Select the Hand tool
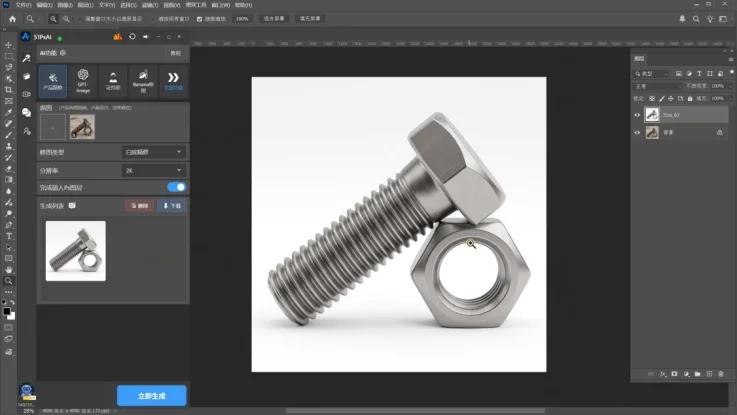The height and width of the screenshot is (415, 737). [8, 270]
